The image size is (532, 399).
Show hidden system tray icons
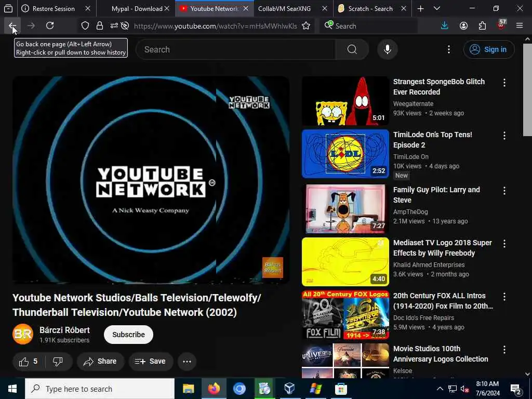pyautogui.click(x=440, y=389)
